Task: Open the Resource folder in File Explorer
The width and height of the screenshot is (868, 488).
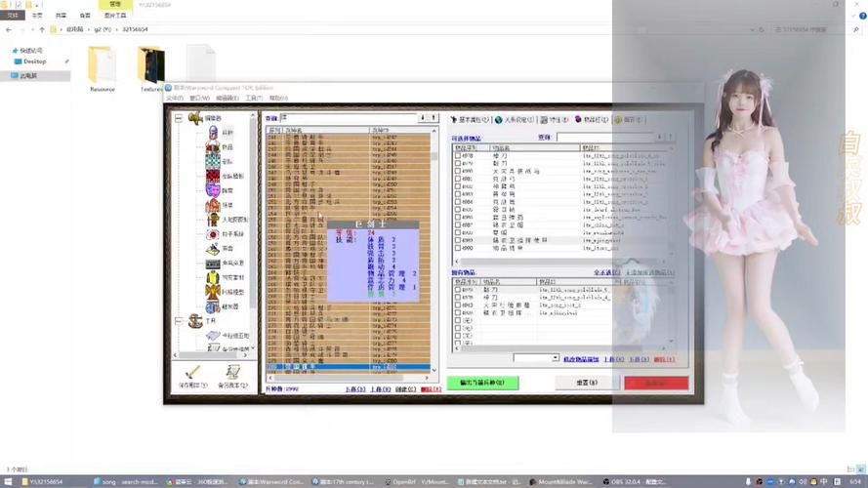Action: click(103, 68)
